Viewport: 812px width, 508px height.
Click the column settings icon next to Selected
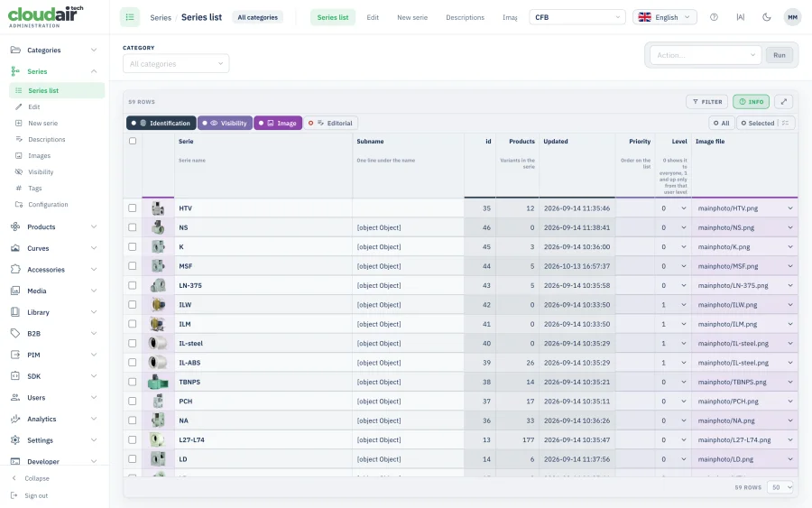click(785, 124)
